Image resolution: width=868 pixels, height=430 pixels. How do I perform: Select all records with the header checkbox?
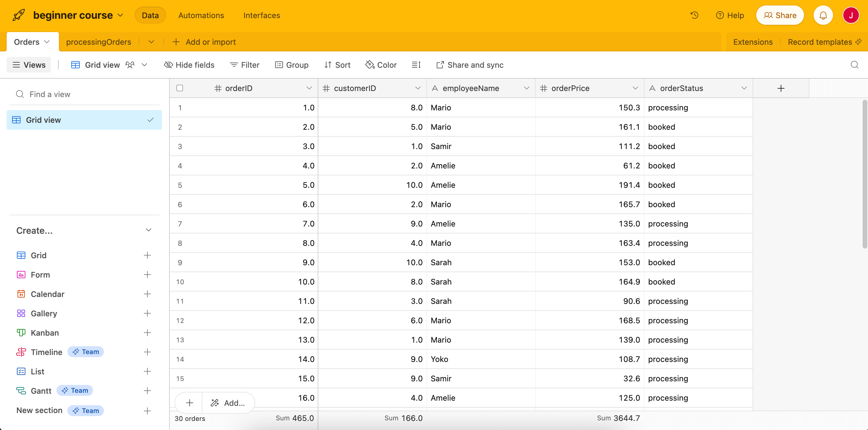coord(180,88)
